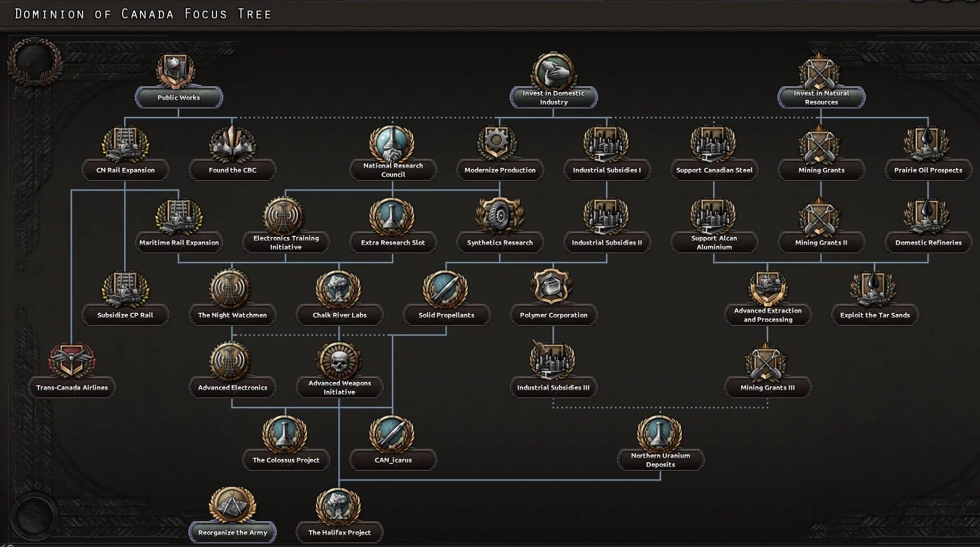Viewport: 980px width, 547px height.
Task: Click the Modernize Production label
Action: (500, 170)
